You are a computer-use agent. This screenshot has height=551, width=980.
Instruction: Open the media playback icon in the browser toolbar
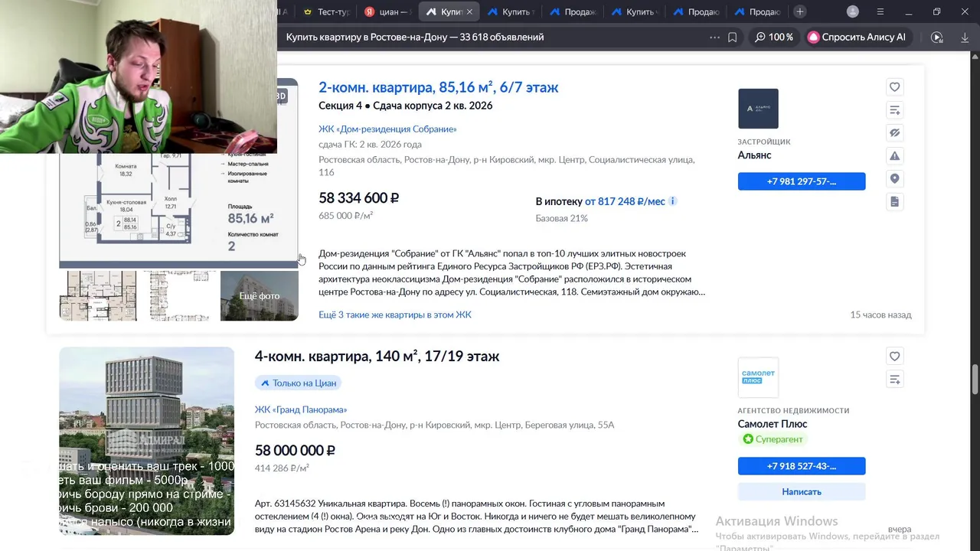(936, 37)
